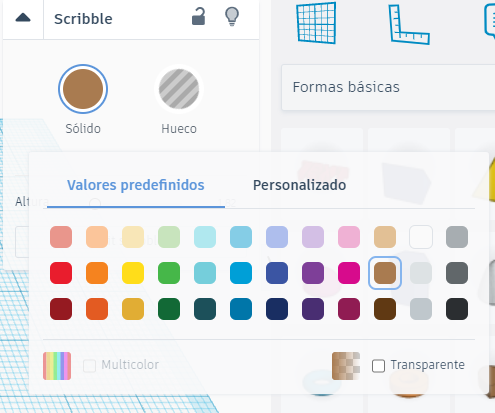Pick the magenta pink color swatch
The image size is (495, 413).
[x=349, y=273]
